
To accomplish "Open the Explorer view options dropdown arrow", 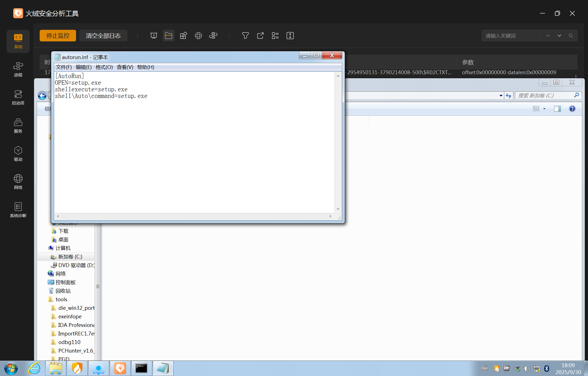I will [544, 109].
